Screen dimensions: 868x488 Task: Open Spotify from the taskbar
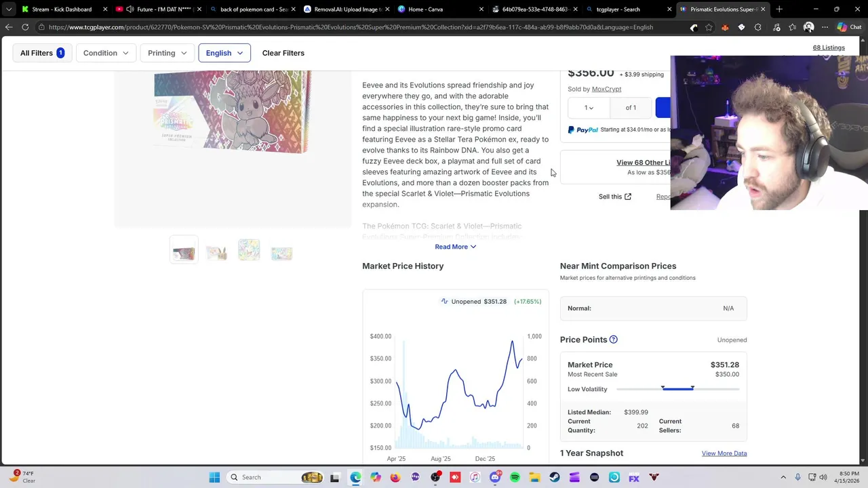(x=515, y=477)
